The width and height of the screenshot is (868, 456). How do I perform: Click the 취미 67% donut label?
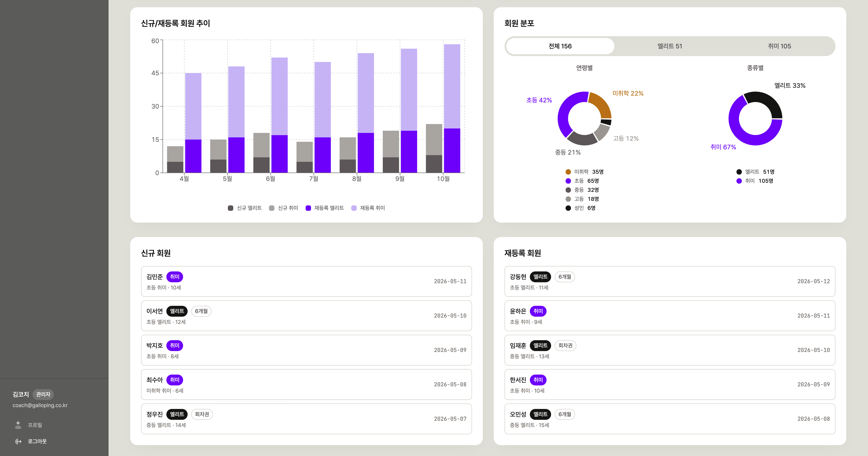coord(723,147)
